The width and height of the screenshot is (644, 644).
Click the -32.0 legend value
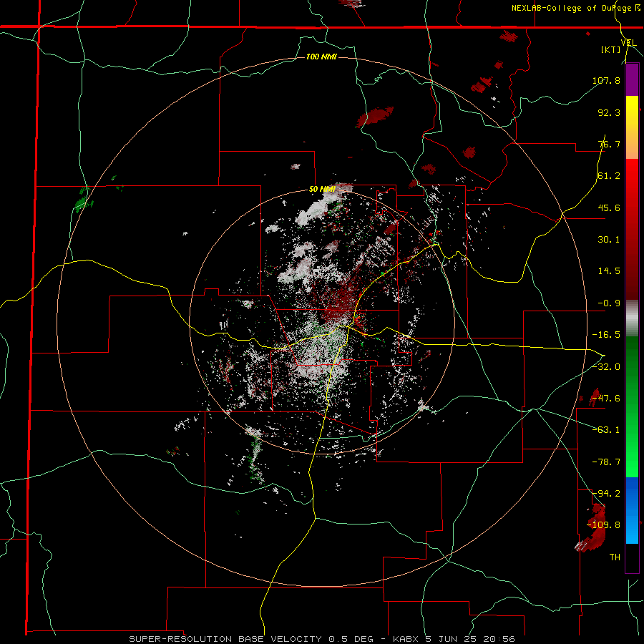click(606, 366)
